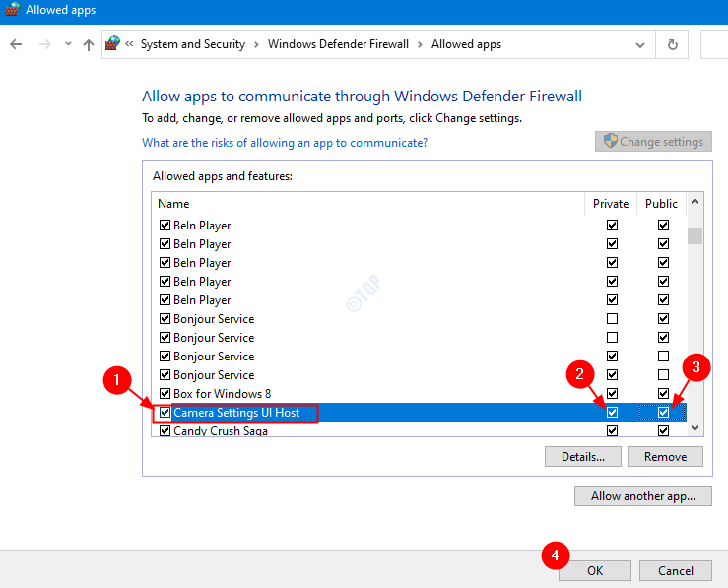Image resolution: width=728 pixels, height=588 pixels.
Task: Go back with the Back arrow
Action: coord(16,44)
